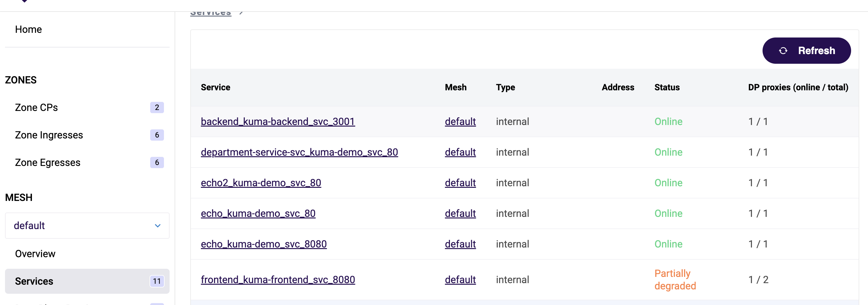This screenshot has height=305, width=868.
Task: Expand the default mesh selector dropdown
Action: point(87,226)
